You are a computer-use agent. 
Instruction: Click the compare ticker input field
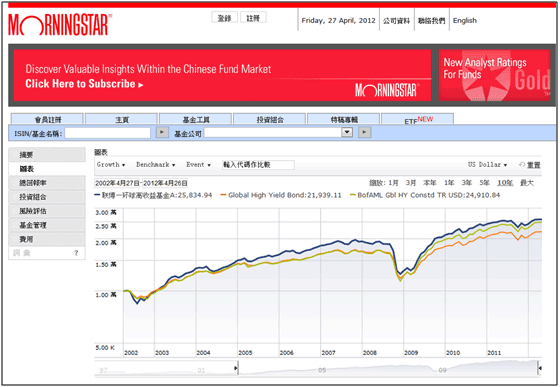pyautogui.click(x=258, y=165)
